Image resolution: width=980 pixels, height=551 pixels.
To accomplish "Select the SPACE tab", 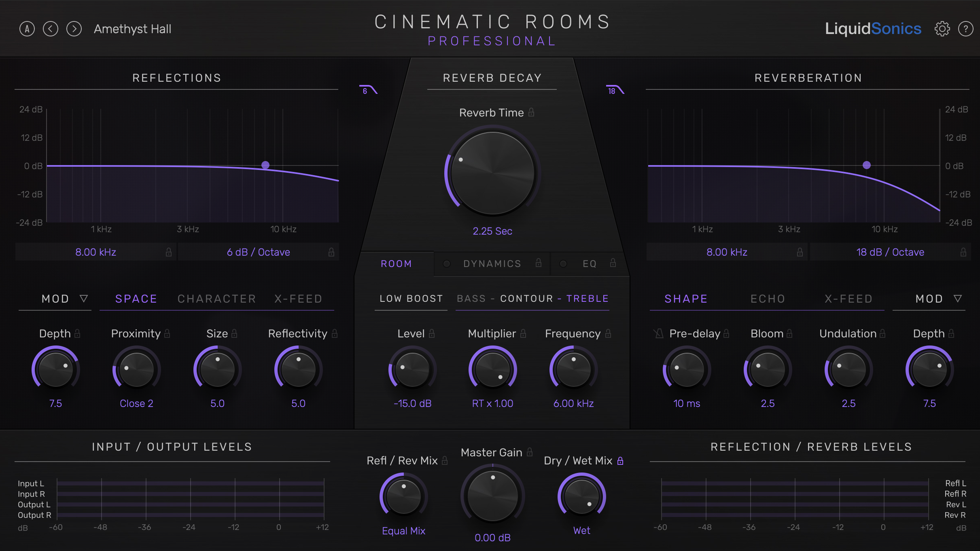I will pos(136,299).
